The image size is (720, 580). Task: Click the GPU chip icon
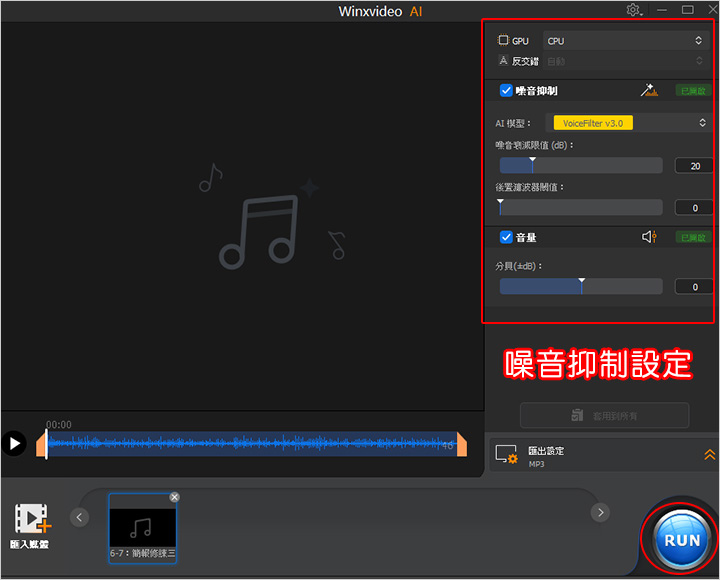(x=503, y=40)
